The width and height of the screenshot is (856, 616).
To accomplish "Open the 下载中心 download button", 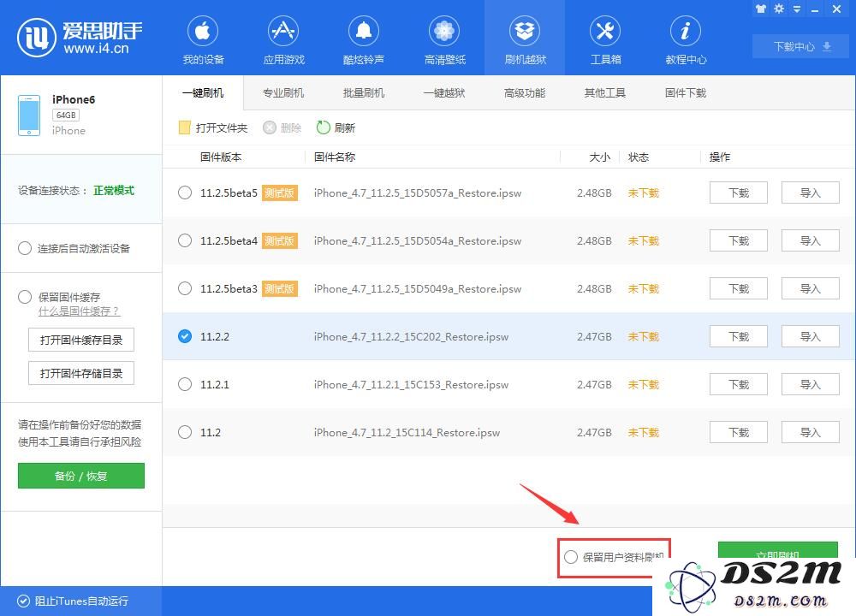I will [802, 47].
